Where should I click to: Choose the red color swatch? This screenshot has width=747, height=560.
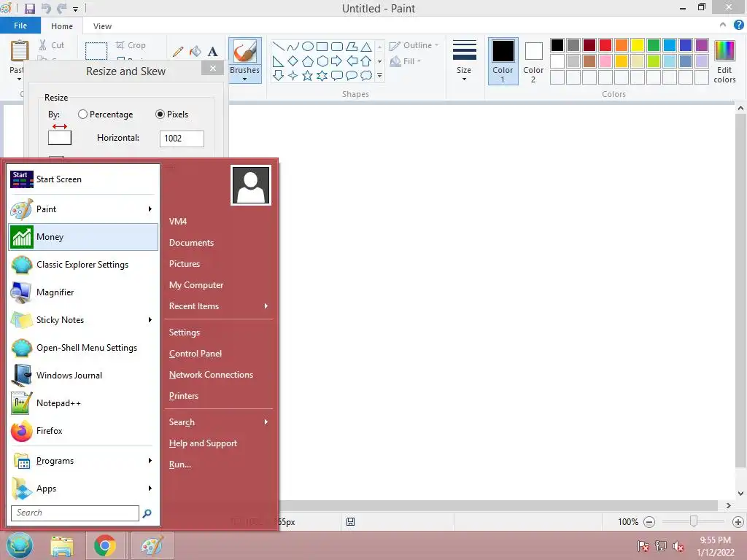click(x=605, y=45)
